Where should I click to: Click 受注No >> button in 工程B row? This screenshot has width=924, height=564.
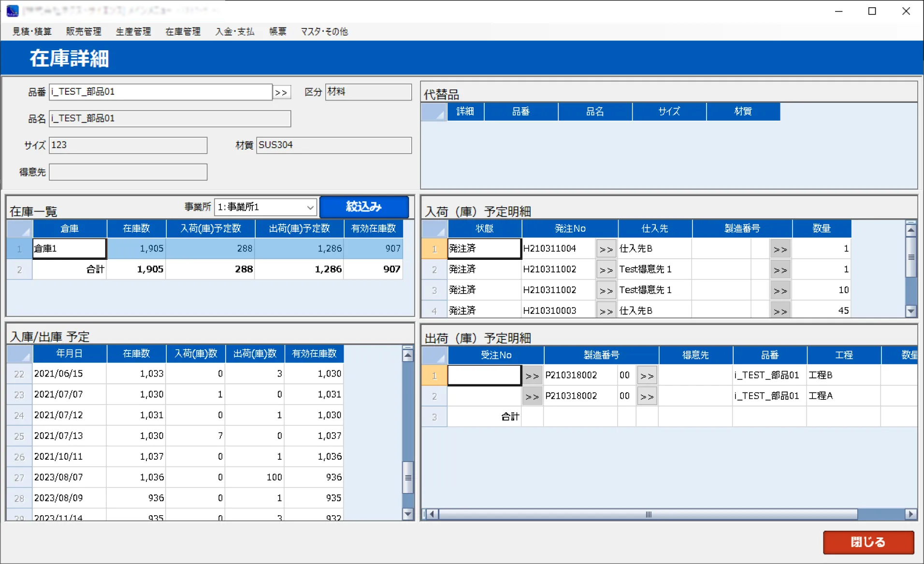click(x=532, y=376)
